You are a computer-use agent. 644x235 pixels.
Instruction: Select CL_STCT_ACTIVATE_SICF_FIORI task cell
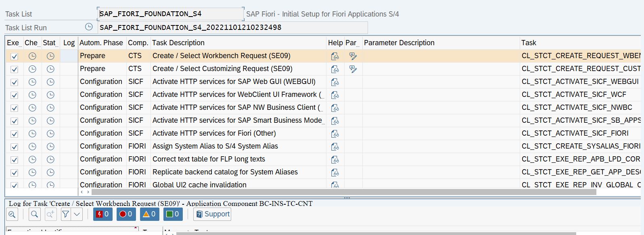point(581,134)
